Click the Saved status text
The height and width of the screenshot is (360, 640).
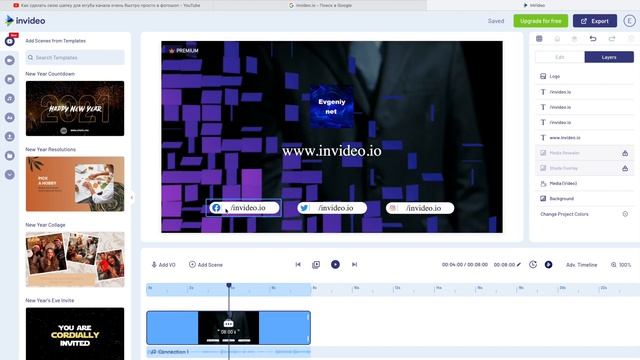496,21
